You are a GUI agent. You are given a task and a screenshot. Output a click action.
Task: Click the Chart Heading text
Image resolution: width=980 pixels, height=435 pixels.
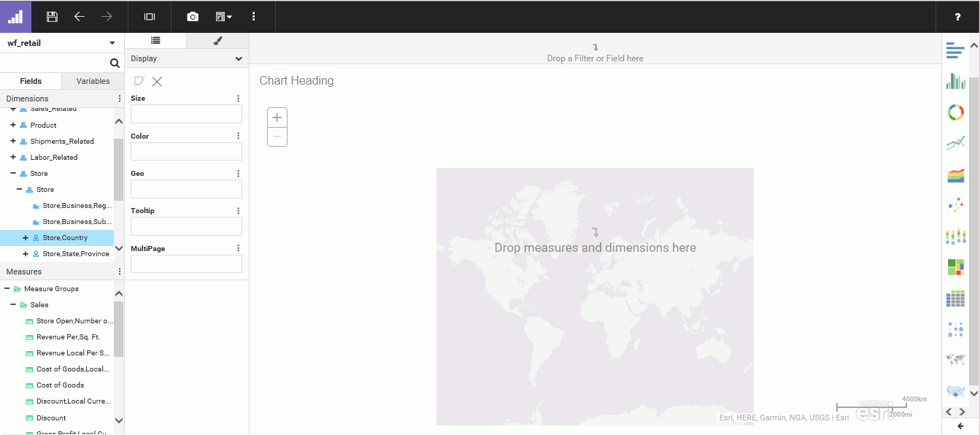(296, 81)
